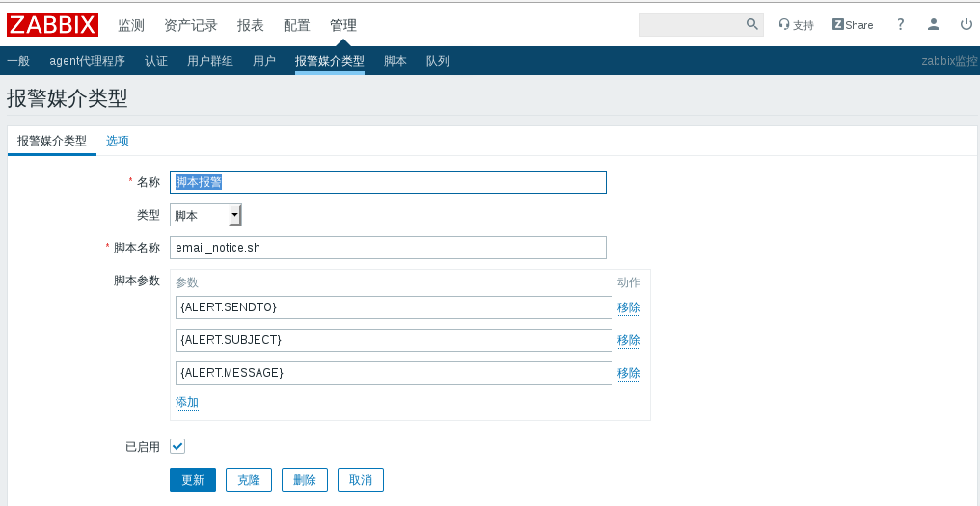
Task: Click 添加 to add a parameter
Action: pyautogui.click(x=187, y=402)
